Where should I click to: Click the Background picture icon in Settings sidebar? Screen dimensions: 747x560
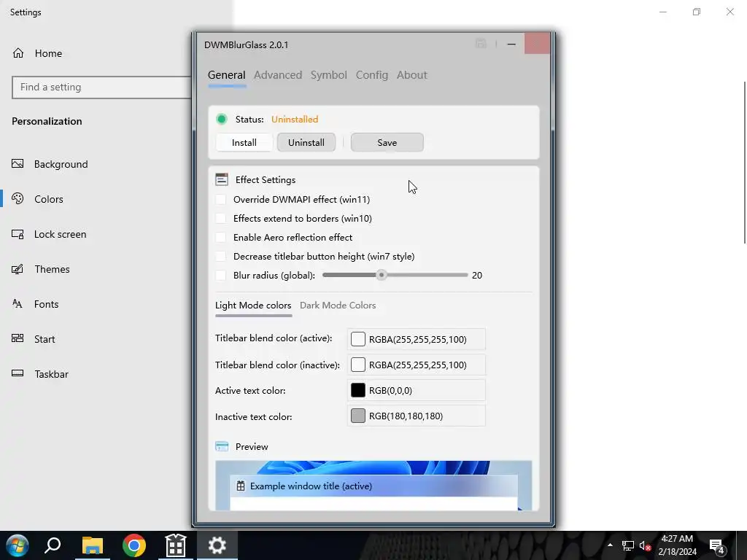(x=18, y=164)
